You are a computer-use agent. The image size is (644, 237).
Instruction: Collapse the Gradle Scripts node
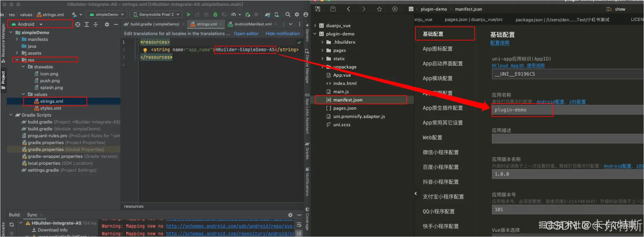(11, 115)
